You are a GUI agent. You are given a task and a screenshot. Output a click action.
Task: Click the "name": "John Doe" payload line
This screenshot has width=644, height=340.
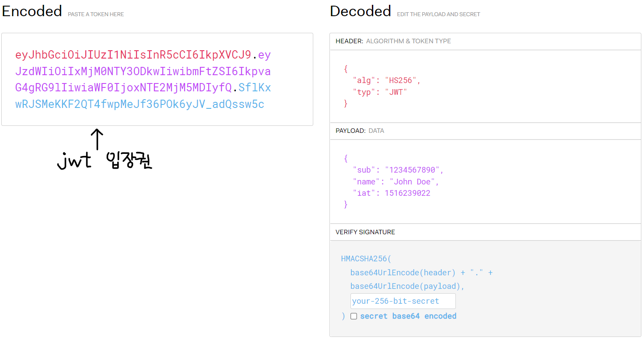coord(396,182)
